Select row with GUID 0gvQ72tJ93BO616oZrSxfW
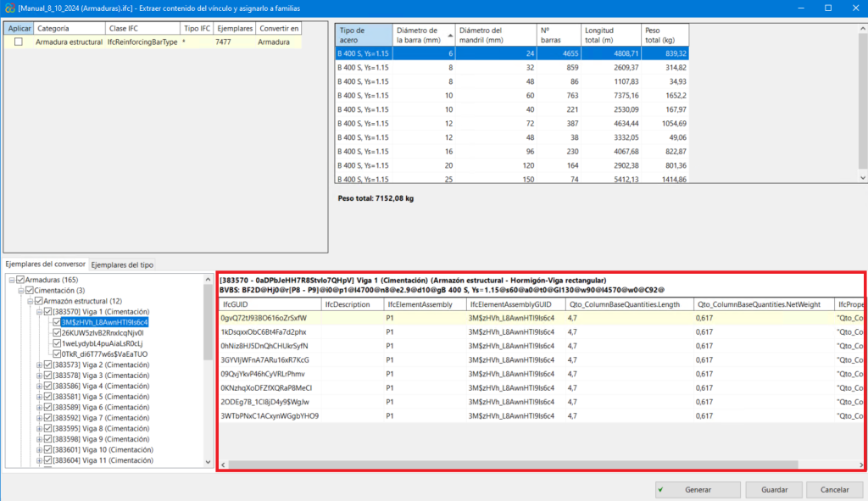 click(541, 318)
